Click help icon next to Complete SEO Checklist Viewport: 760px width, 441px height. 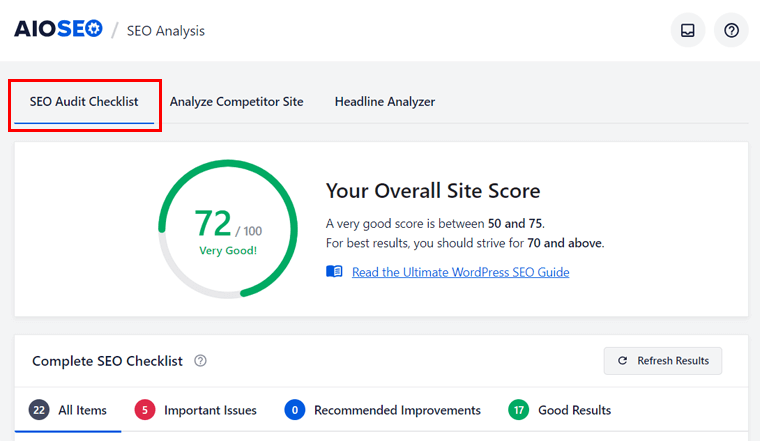(x=200, y=361)
